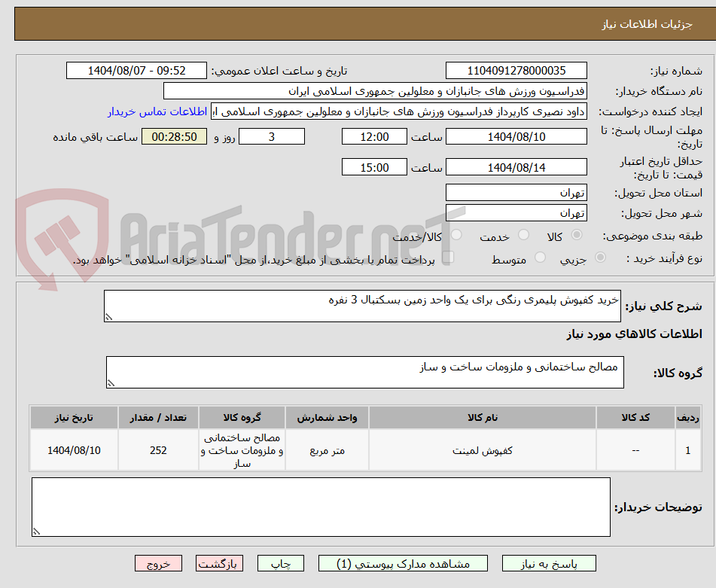The height and width of the screenshot is (588, 716).
Task: Select the کالا radio option
Action: [576, 233]
